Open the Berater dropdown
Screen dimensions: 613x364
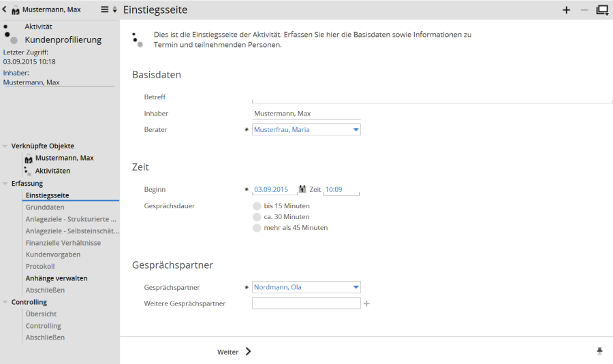coord(356,130)
